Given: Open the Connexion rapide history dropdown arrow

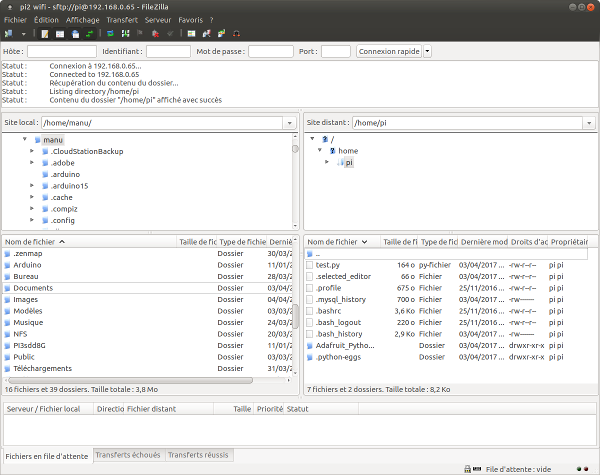Looking at the screenshot, I should [x=428, y=51].
